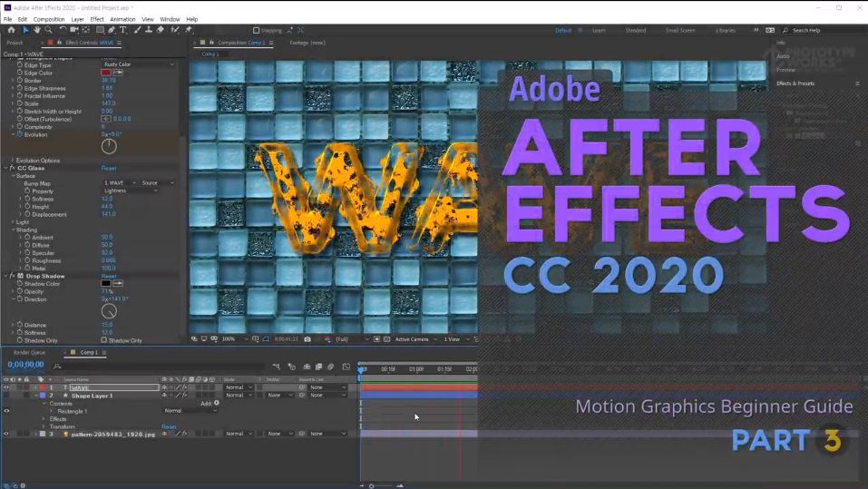Image resolution: width=868 pixels, height=489 pixels.
Task: Open the Bump Map Source dropdown
Action: coord(158,182)
